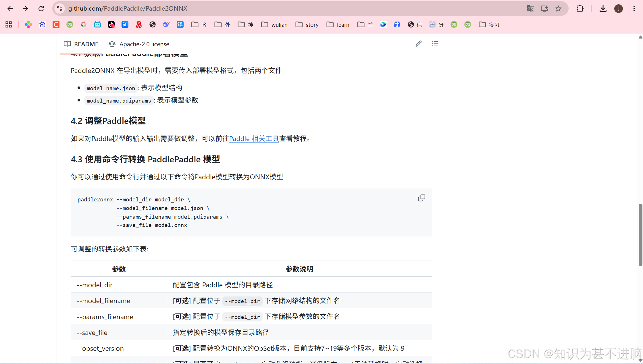This screenshot has height=364, width=643.
Task: Open the apps grid shortcut
Action: (9, 25)
